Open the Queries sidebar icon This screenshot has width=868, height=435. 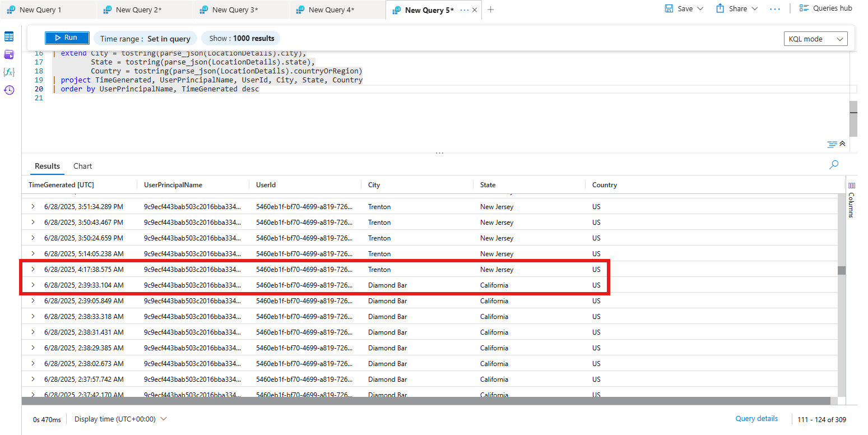(x=9, y=54)
